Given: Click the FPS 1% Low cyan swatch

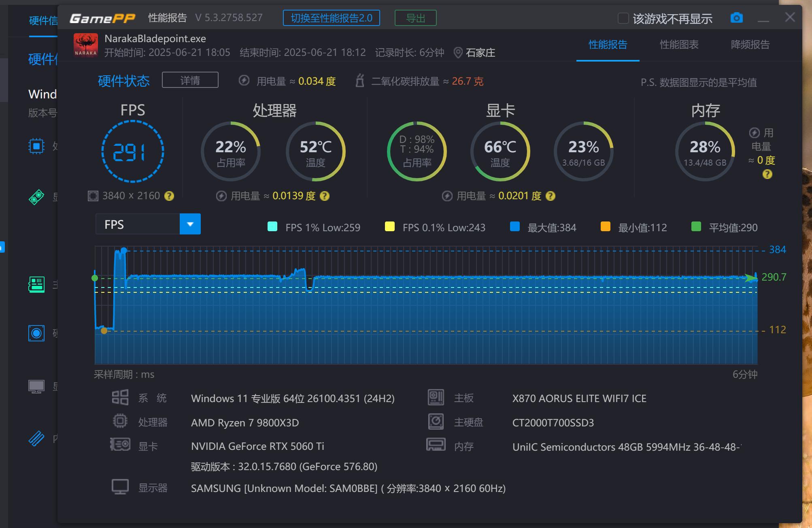Looking at the screenshot, I should (272, 226).
